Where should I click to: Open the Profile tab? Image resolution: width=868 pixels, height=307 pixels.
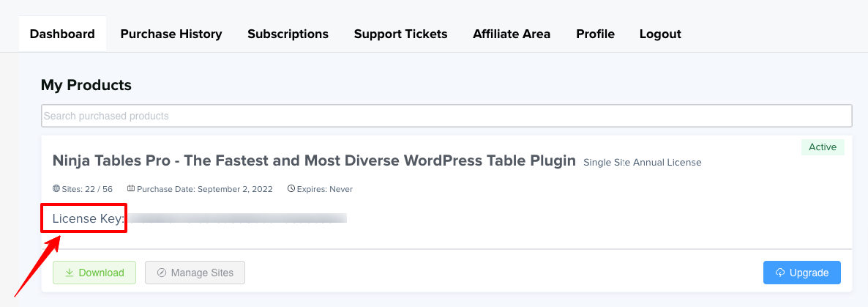pos(595,34)
